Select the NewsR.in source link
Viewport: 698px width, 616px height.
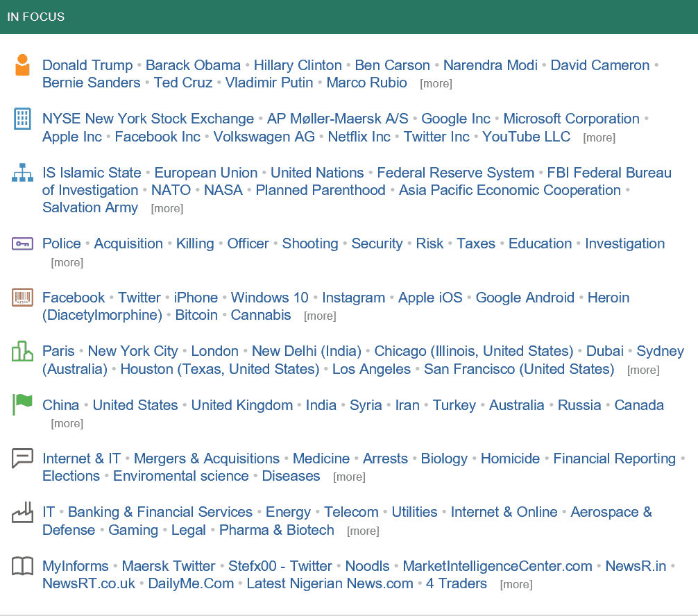pyautogui.click(x=636, y=566)
